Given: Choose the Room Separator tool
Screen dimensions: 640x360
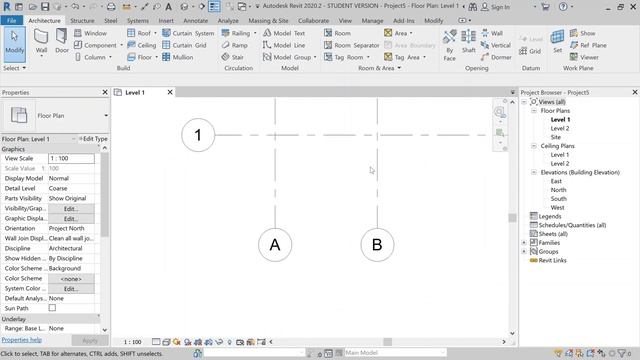Looking at the screenshot, I should pyautogui.click(x=351, y=45).
